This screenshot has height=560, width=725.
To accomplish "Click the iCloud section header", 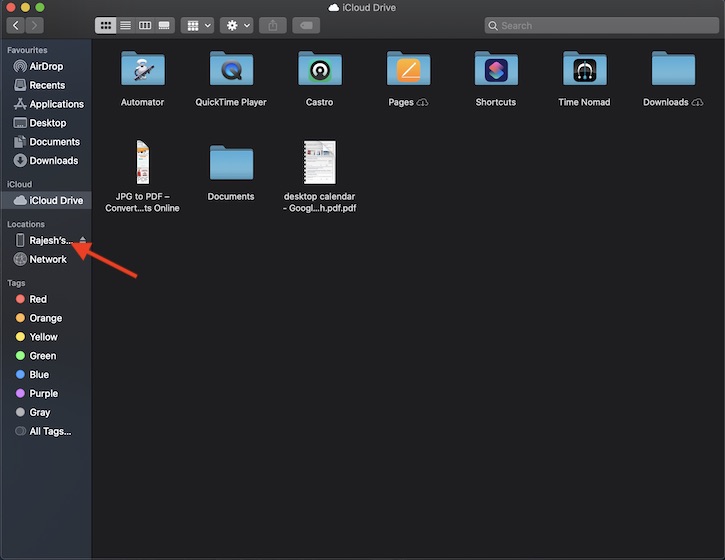I will (x=19, y=184).
